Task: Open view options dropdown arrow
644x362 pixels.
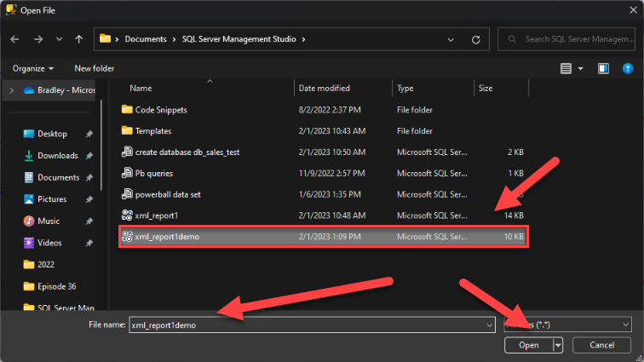Action: [581, 69]
